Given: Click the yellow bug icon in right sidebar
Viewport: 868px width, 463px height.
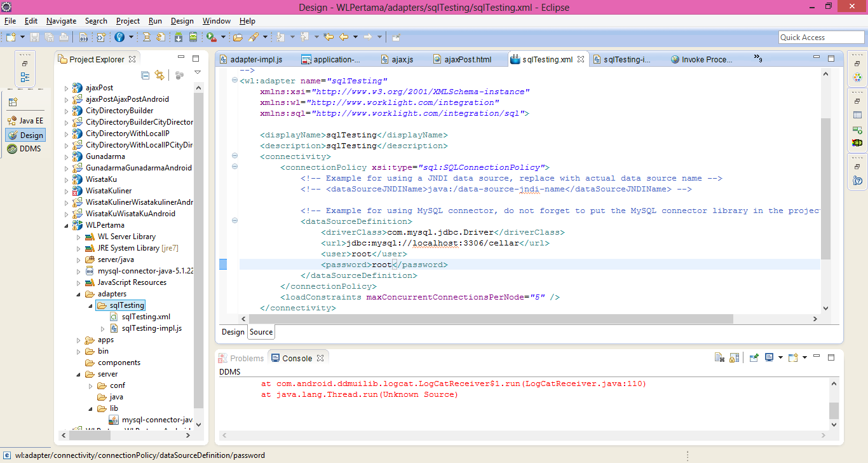Looking at the screenshot, I should [857, 143].
